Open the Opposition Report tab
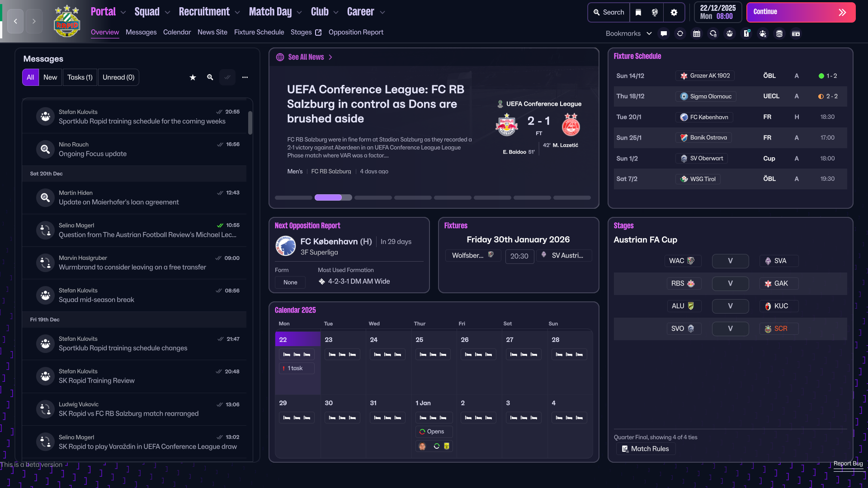 (x=356, y=32)
